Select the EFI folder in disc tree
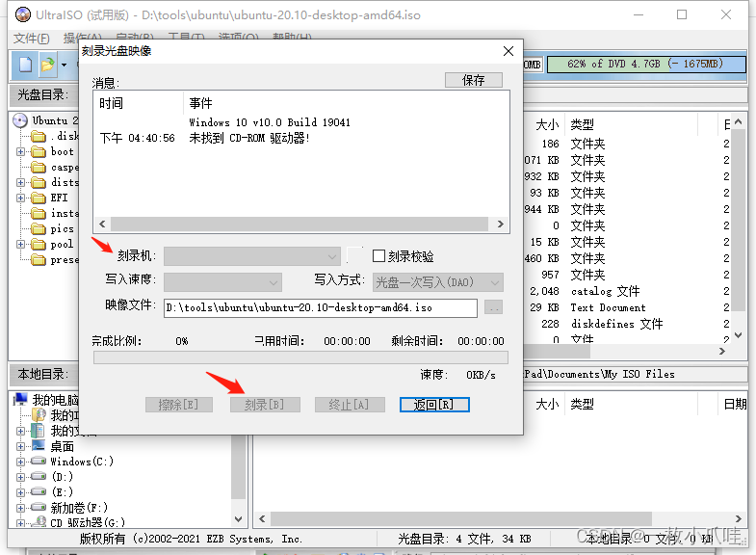 60,198
